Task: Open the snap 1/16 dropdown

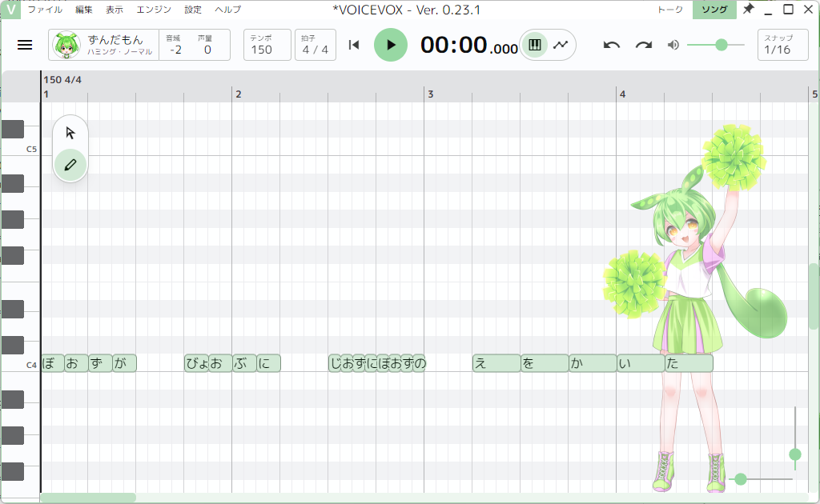Action: pos(783,45)
